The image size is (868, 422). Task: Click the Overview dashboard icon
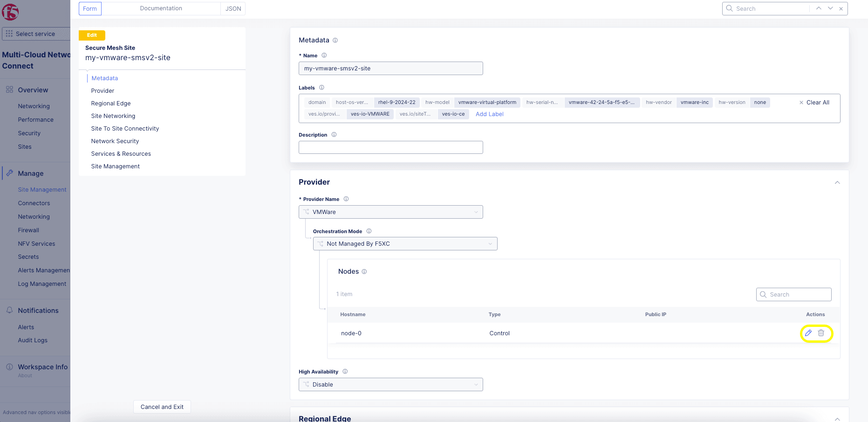tap(9, 90)
